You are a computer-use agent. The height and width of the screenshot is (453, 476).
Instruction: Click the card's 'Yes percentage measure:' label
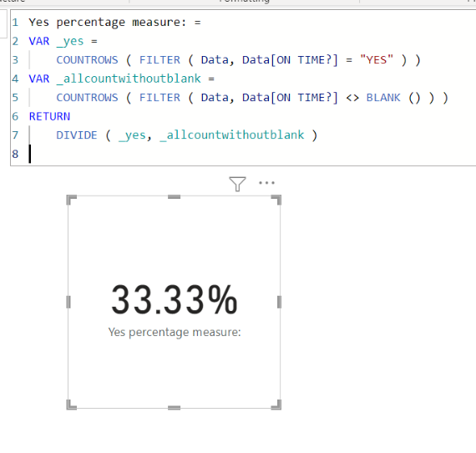coord(175,332)
